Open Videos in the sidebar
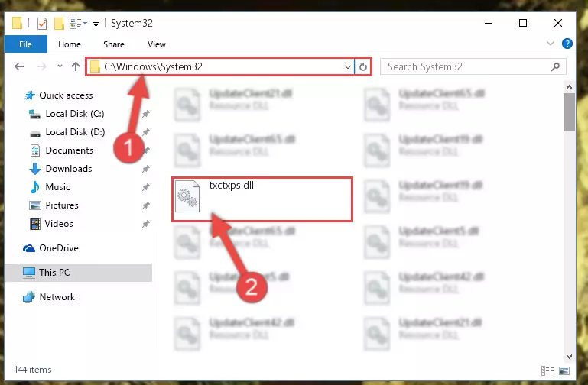 (x=59, y=224)
